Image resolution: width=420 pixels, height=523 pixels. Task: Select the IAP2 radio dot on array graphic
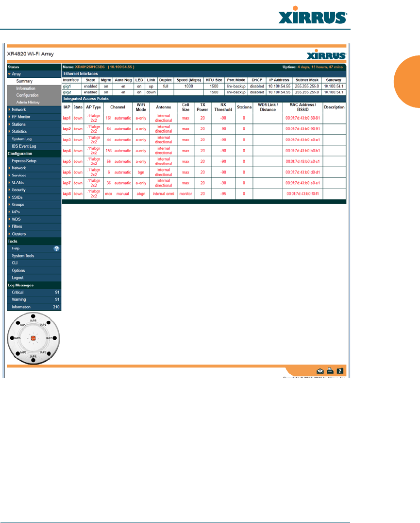coord(54,338)
